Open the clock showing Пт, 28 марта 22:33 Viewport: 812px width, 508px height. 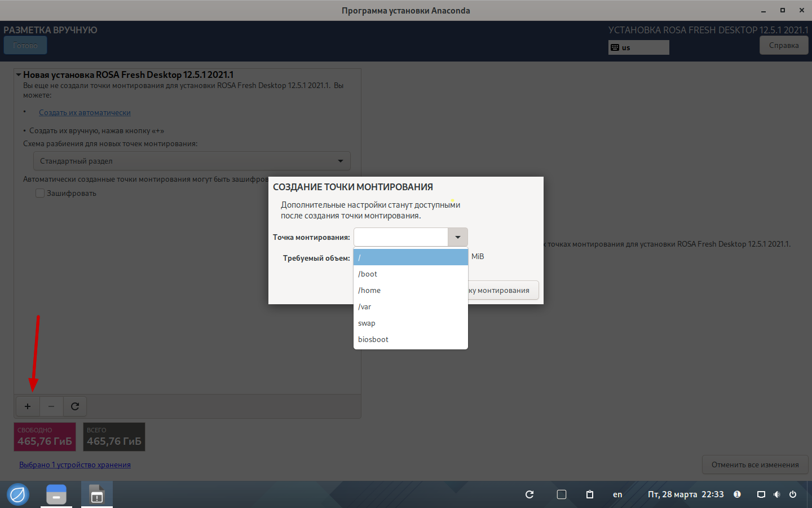coord(686,494)
